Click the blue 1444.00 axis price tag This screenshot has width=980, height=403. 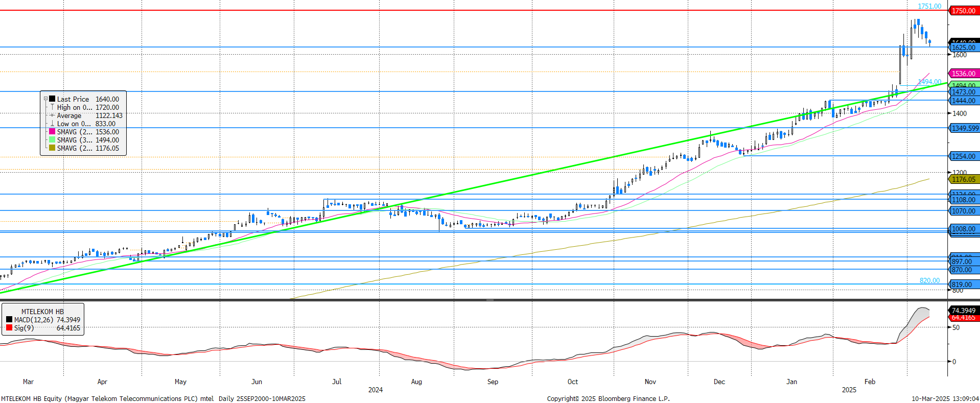click(964, 101)
